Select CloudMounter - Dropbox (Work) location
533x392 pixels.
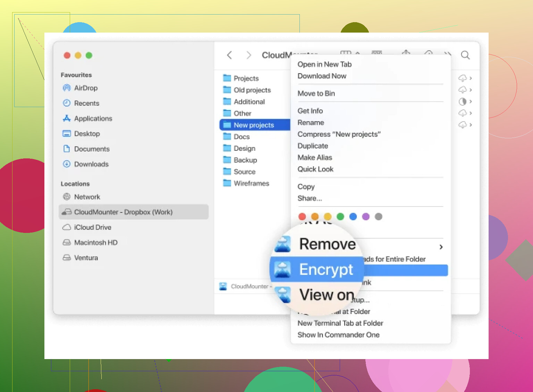(134, 212)
